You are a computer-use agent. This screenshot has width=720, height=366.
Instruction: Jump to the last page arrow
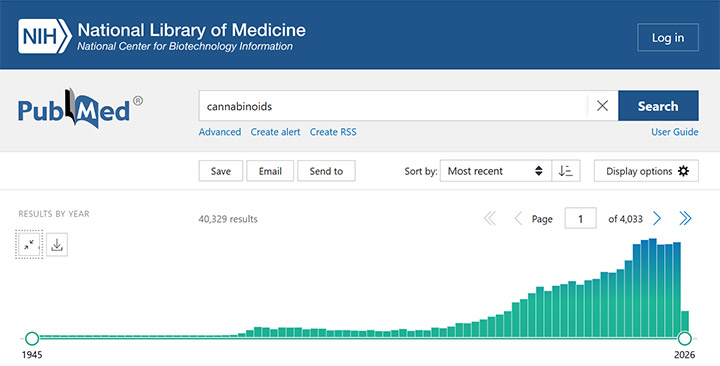click(685, 219)
